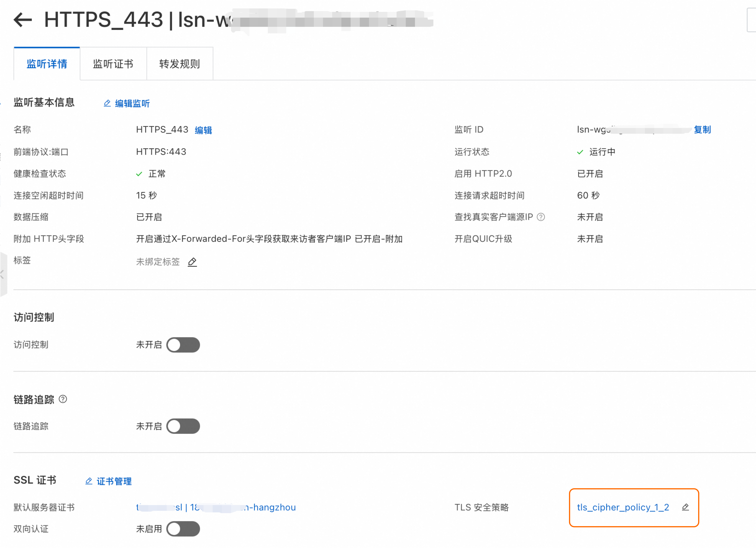Screen dimensions: 756x548
Task: Click help icon next to 查找真实客户端源IP
Action: [541, 217]
